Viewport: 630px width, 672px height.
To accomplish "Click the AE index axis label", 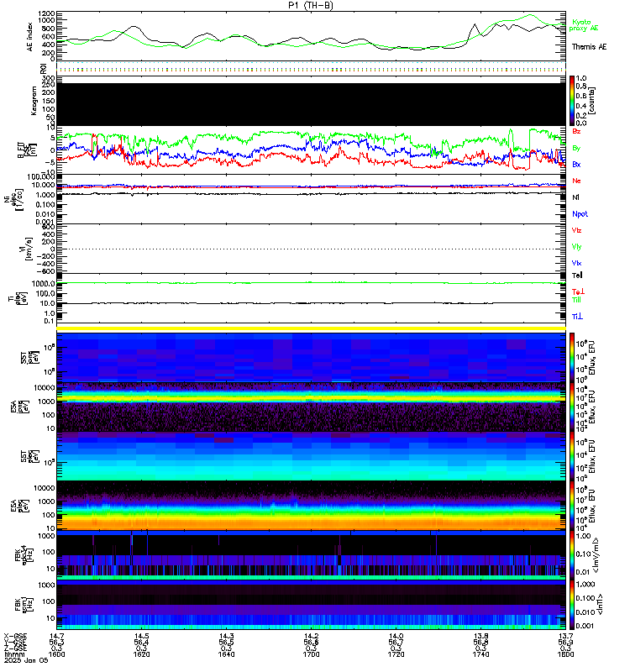I will click(29, 37).
